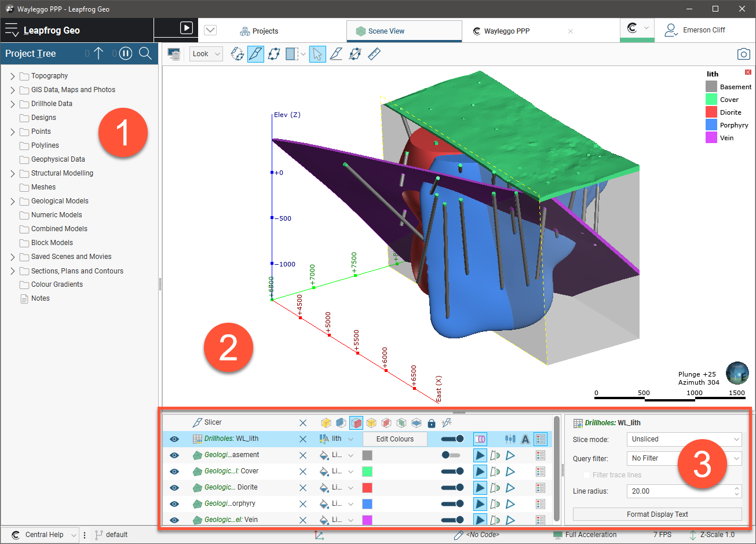
Task: Remove the Slicer from the scene list
Action: (x=302, y=423)
